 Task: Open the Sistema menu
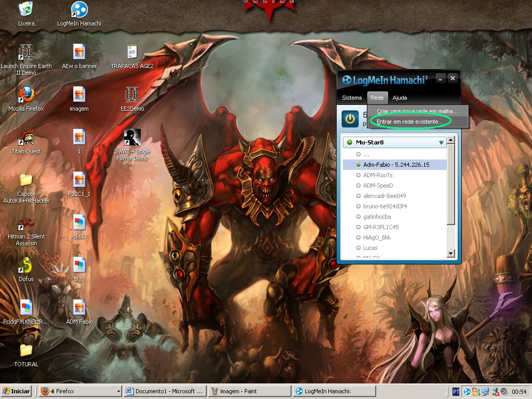352,98
